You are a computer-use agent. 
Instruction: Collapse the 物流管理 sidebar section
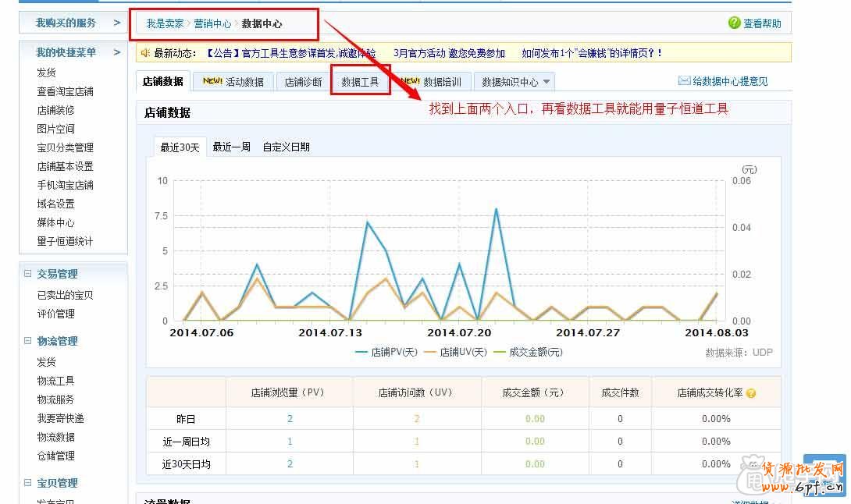(28, 341)
